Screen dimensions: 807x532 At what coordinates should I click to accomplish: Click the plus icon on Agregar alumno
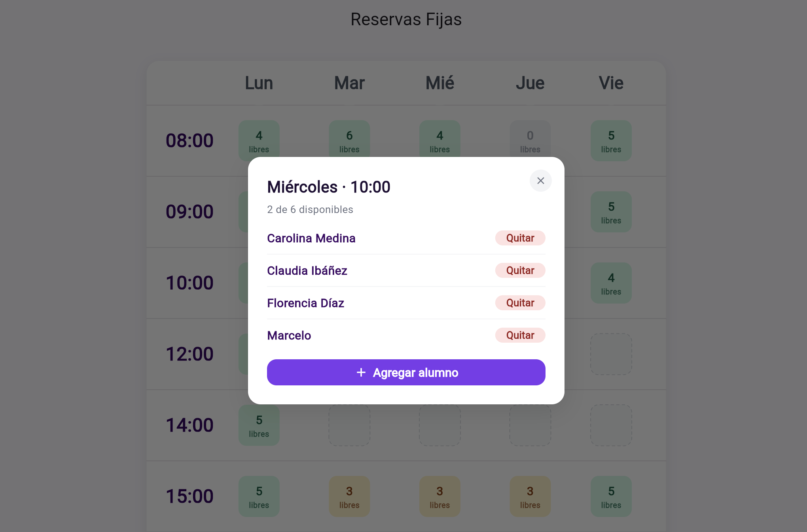click(x=361, y=372)
